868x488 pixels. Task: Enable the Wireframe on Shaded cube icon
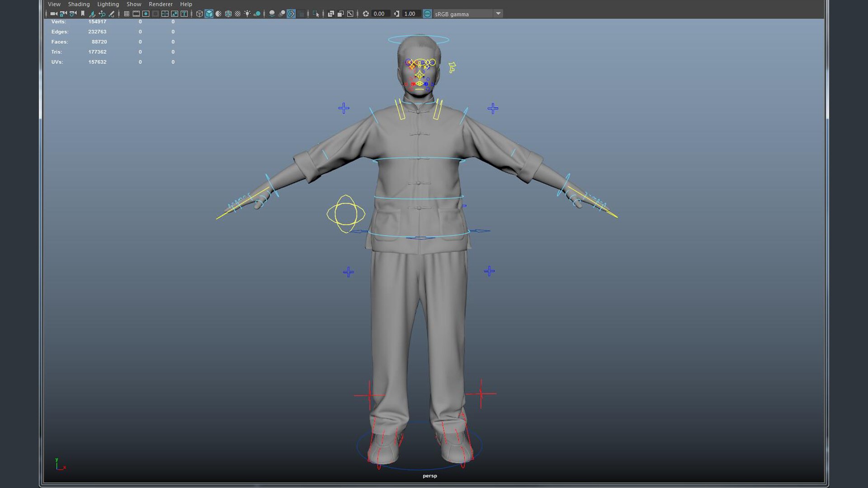pyautogui.click(x=228, y=14)
